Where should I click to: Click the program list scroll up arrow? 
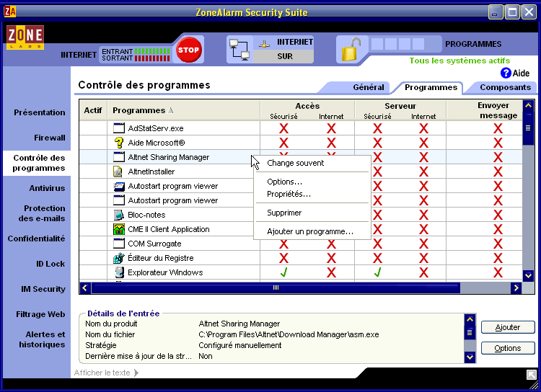tap(529, 105)
